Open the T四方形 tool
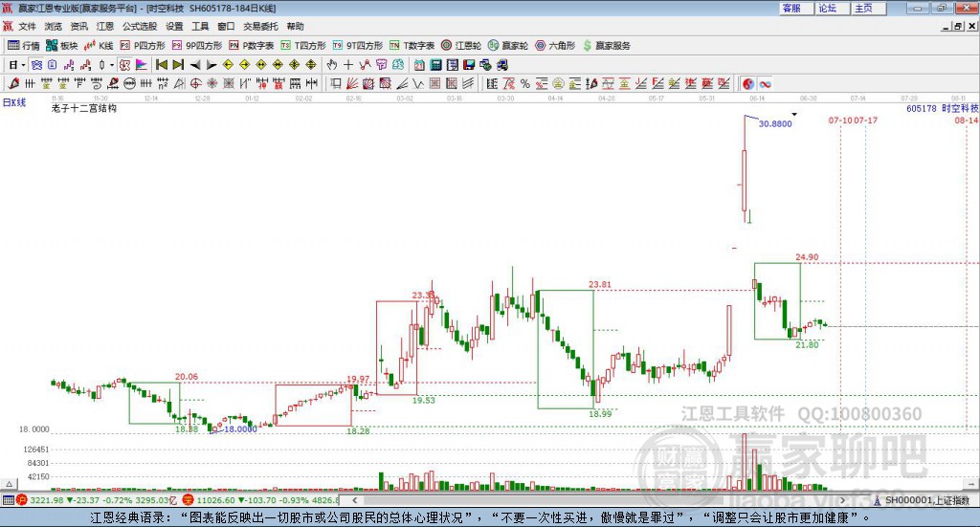980x527 pixels. tap(303, 46)
